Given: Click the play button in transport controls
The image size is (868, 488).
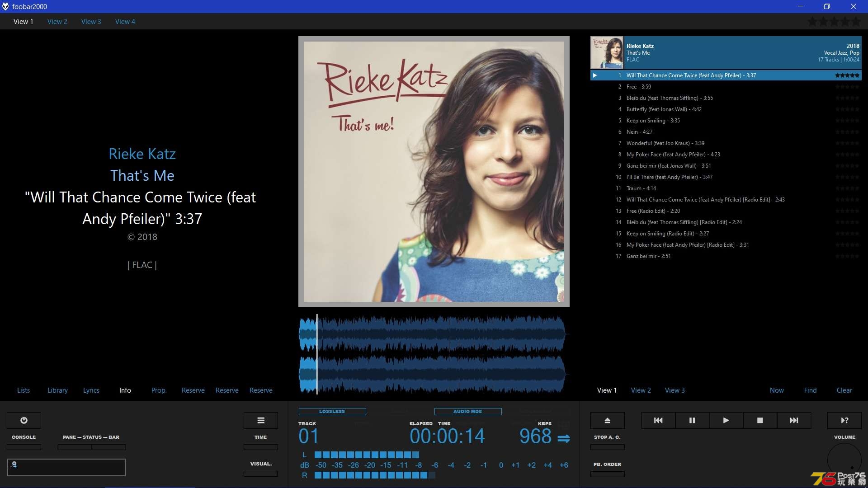Looking at the screenshot, I should pyautogui.click(x=726, y=420).
